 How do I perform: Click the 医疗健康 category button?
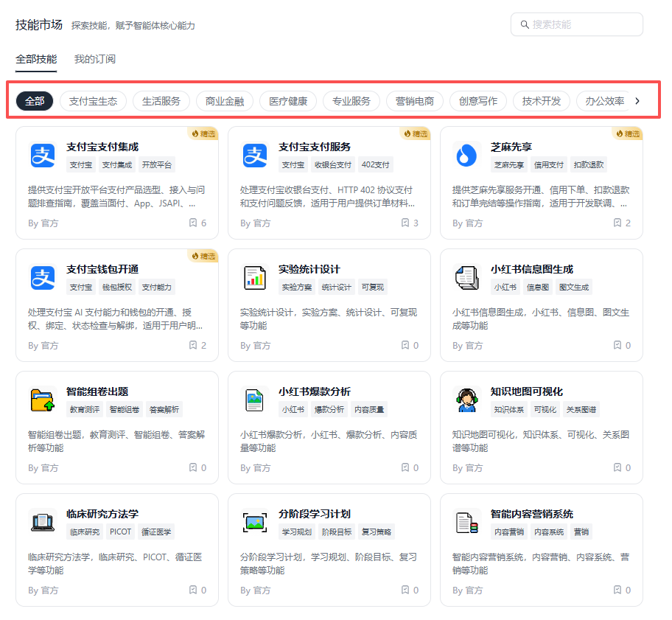(x=288, y=101)
